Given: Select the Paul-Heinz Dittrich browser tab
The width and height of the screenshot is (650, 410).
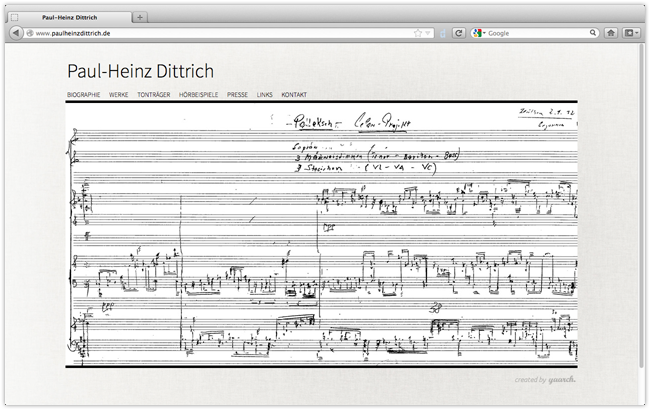Looking at the screenshot, I should click(70, 17).
